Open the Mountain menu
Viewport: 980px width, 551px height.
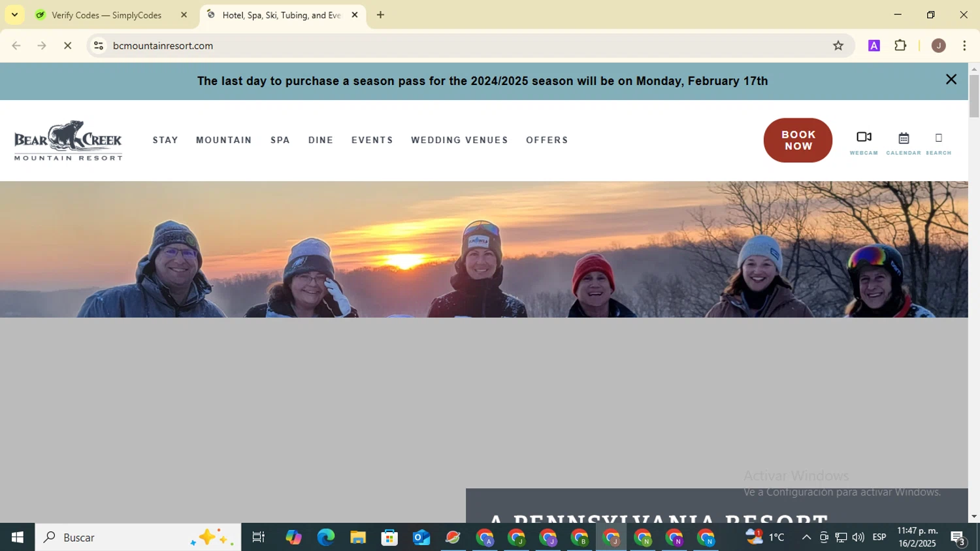click(x=223, y=140)
